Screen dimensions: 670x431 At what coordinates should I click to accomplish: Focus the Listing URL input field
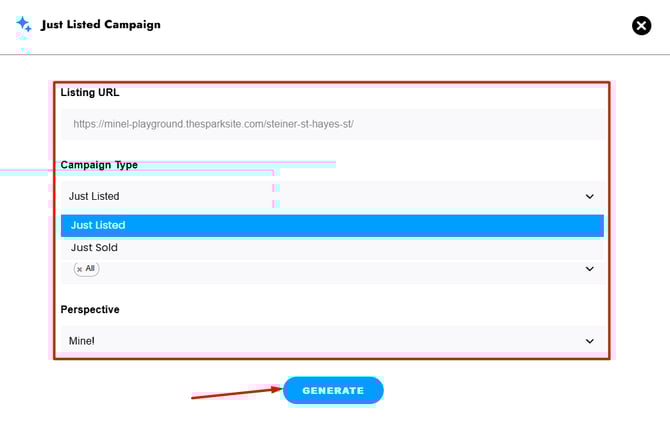point(332,124)
